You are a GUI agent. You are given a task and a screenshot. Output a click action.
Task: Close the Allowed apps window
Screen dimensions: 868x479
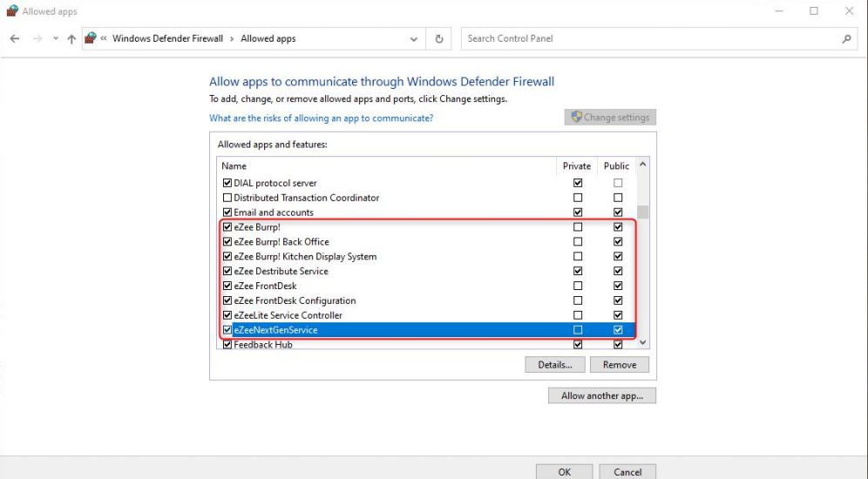coord(849,11)
